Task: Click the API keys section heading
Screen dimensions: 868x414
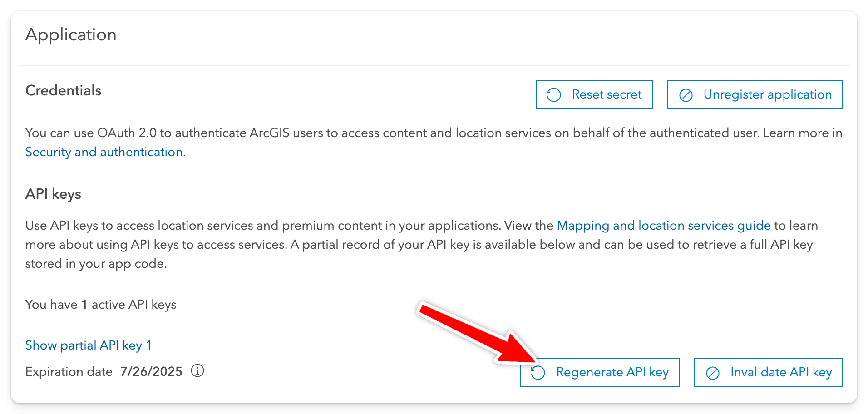Action: (x=54, y=194)
